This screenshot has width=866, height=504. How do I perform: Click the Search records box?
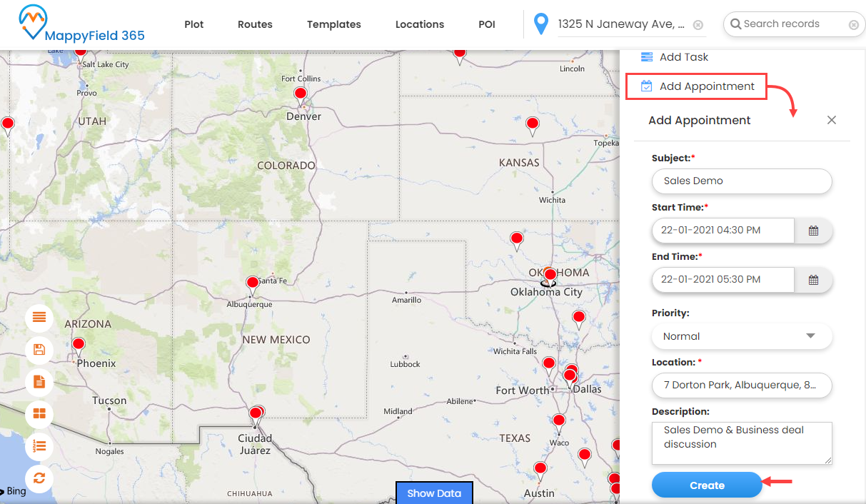792,24
